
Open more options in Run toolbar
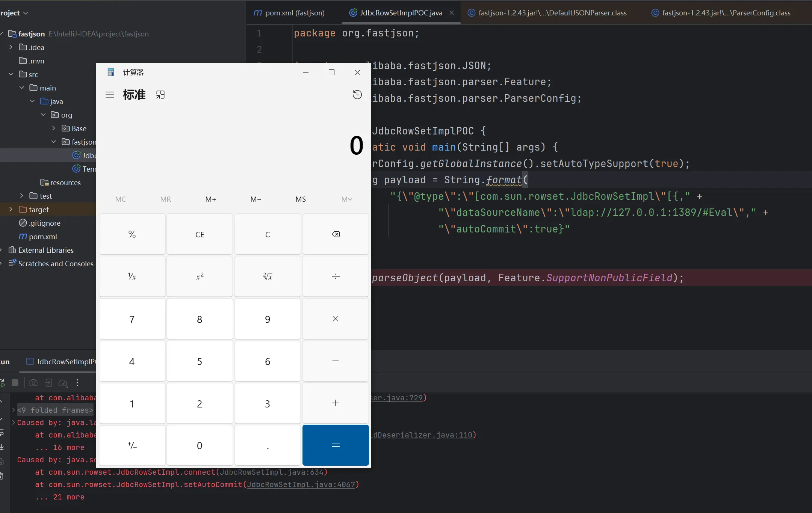[77, 383]
